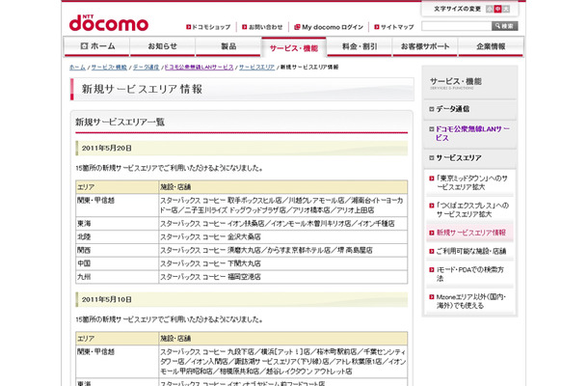Image resolution: width=588 pixels, height=386 pixels.
Task: Click the 九州 area cell
Action: click(x=117, y=277)
